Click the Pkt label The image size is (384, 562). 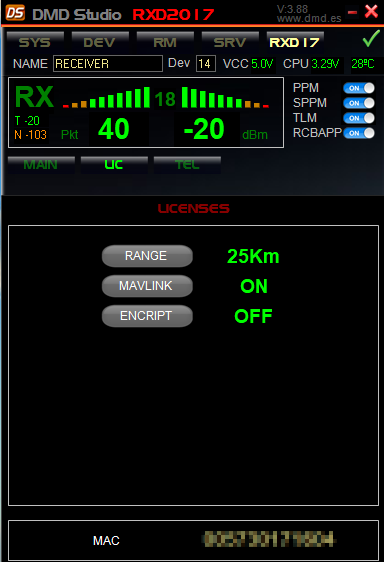(70, 135)
